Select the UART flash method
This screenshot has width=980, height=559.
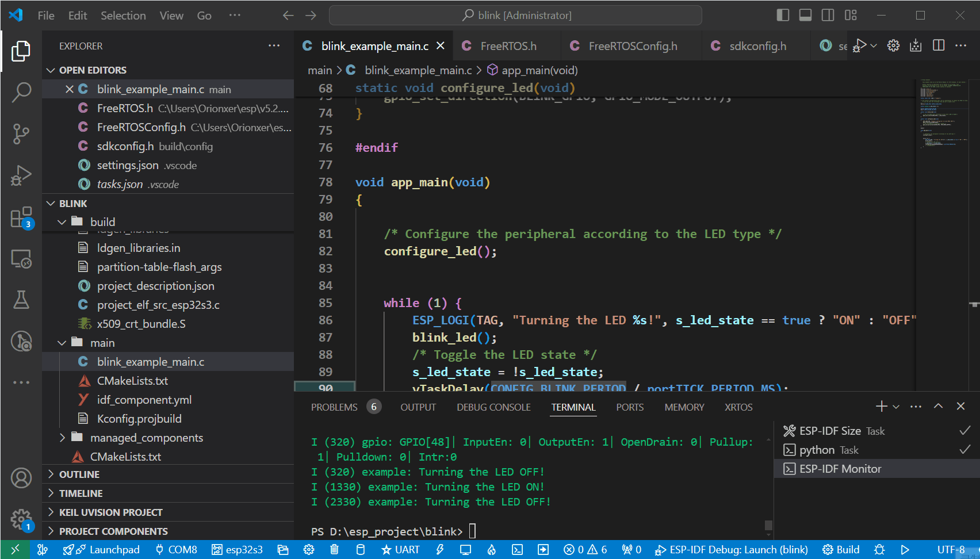401,550
